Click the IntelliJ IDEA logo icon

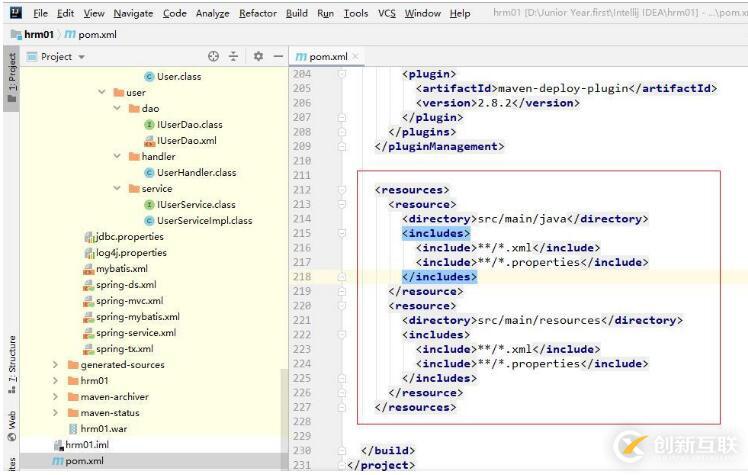[x=13, y=13]
